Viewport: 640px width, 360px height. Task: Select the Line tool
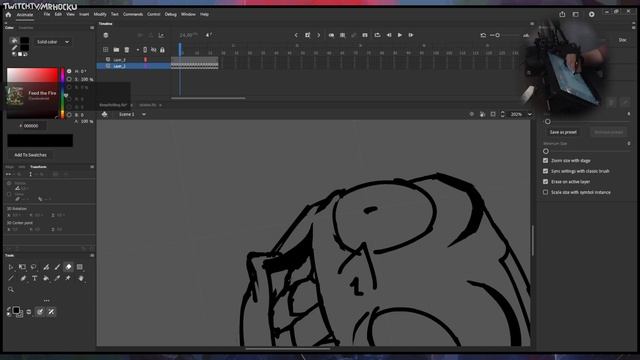click(11, 278)
